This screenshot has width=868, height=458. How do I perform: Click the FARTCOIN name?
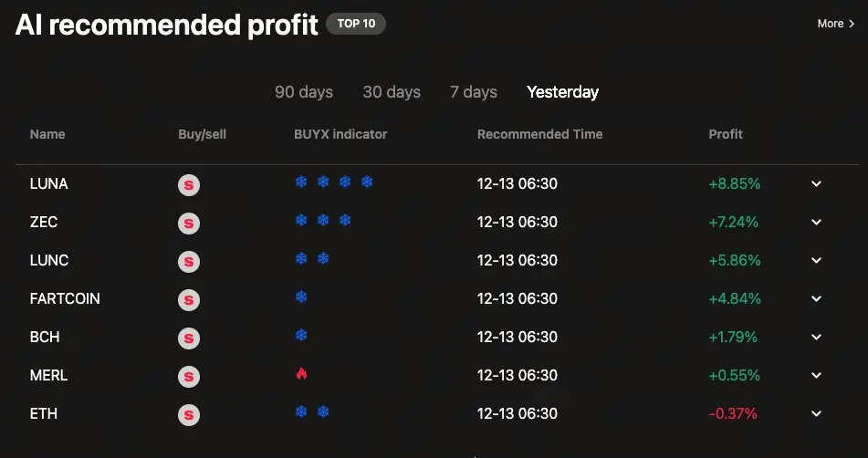[65, 298]
